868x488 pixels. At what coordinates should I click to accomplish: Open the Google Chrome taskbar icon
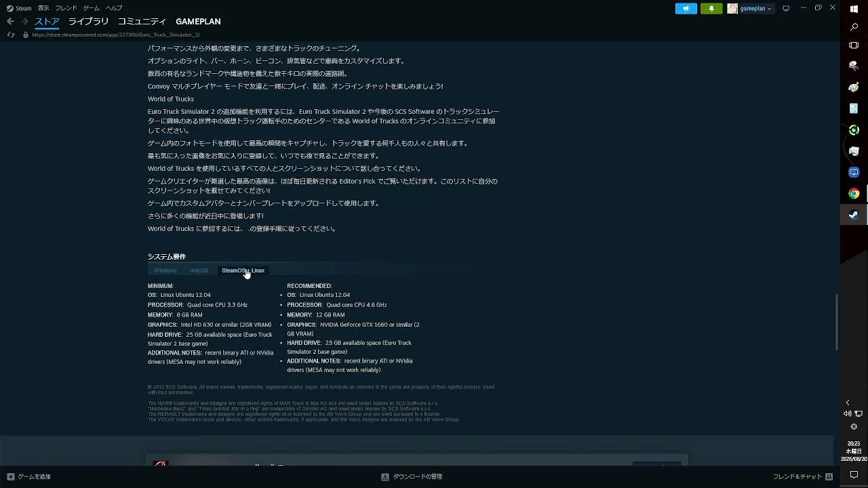coord(854,194)
